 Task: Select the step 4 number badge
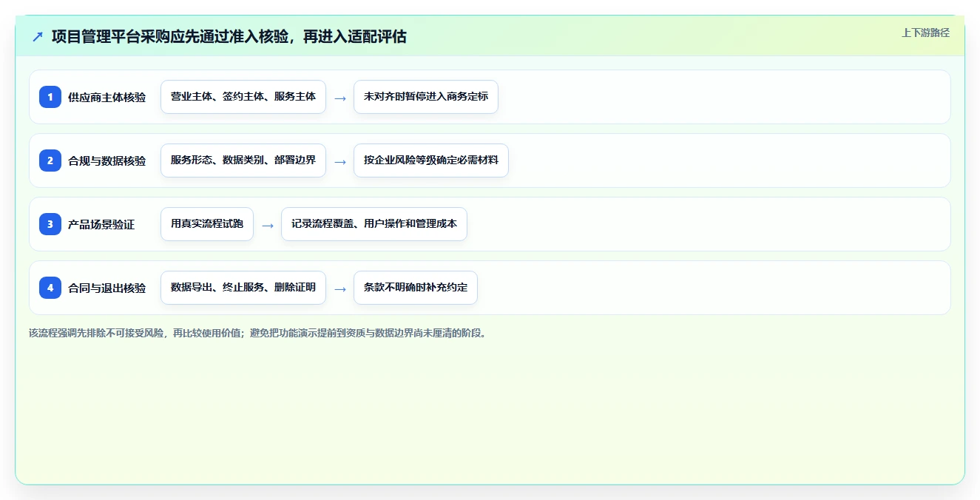50,288
